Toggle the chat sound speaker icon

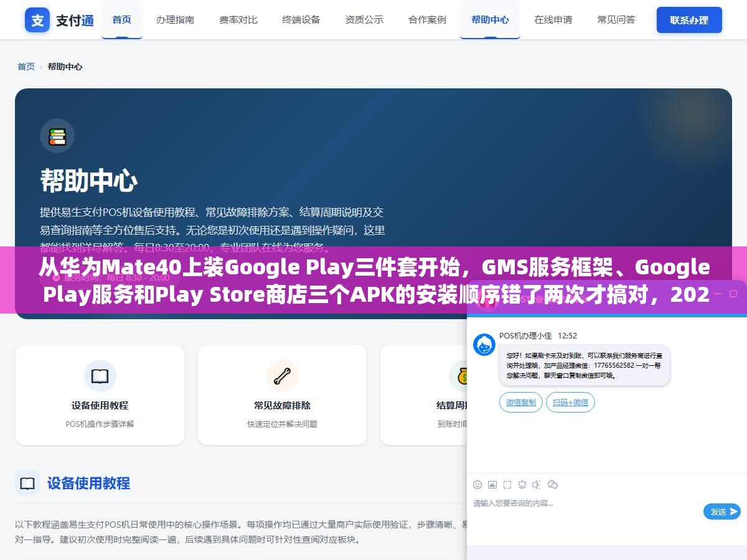tap(537, 484)
